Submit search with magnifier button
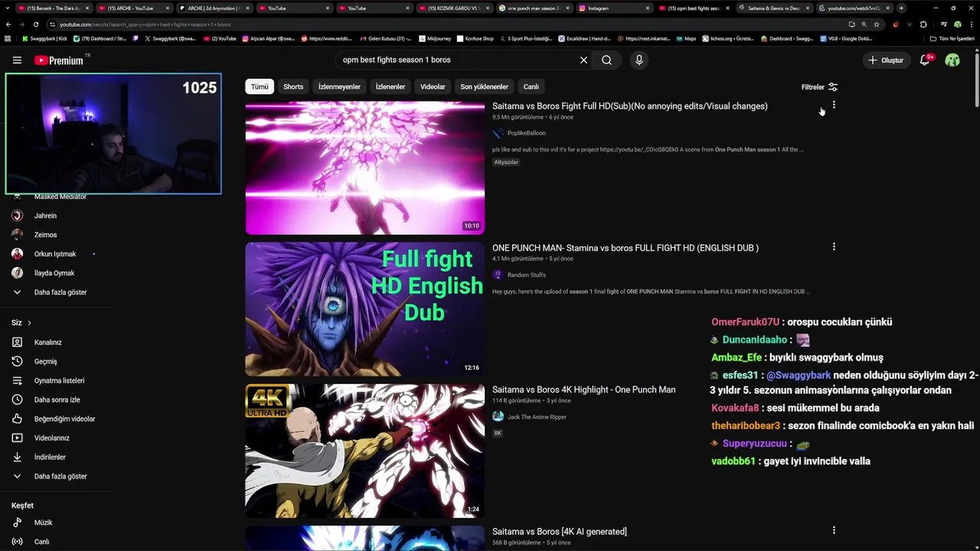The width and height of the screenshot is (980, 551). [x=606, y=60]
